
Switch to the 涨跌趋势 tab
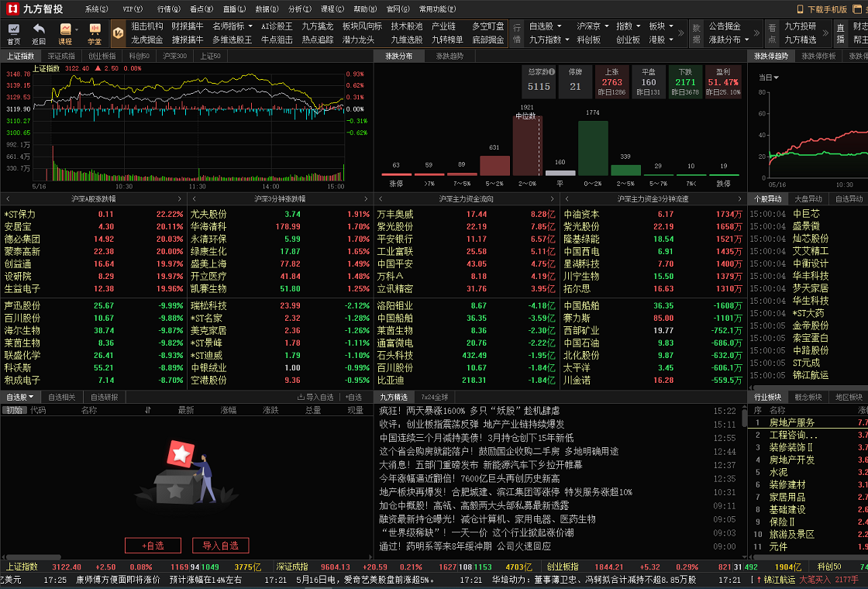449,56
